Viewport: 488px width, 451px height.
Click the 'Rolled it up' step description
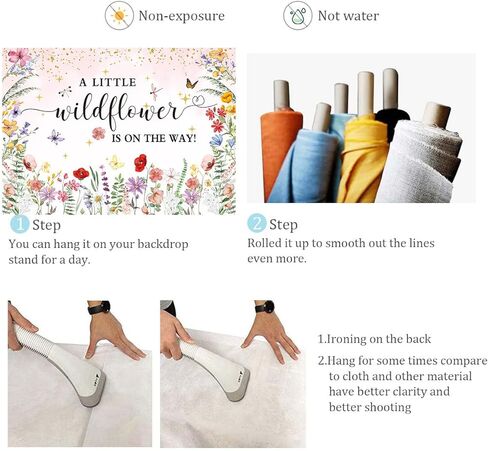tap(341, 251)
